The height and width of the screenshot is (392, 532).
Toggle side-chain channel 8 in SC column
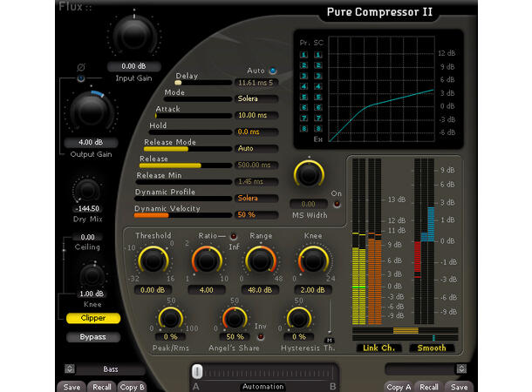318,128
